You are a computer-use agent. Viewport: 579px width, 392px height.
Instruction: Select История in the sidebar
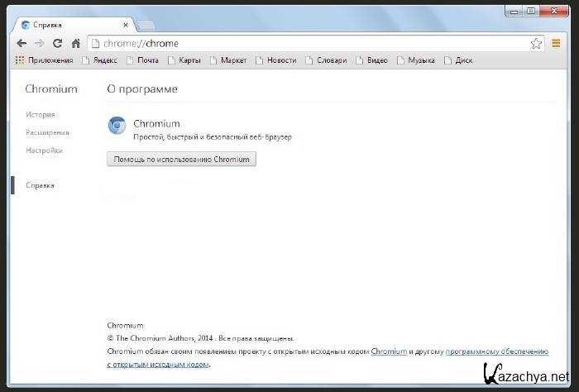tap(40, 115)
